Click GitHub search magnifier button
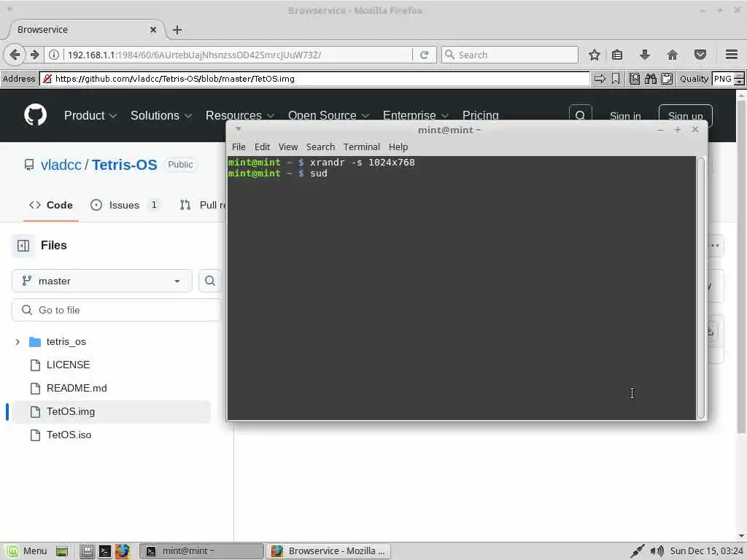Image resolution: width=747 pixels, height=560 pixels. (x=580, y=116)
